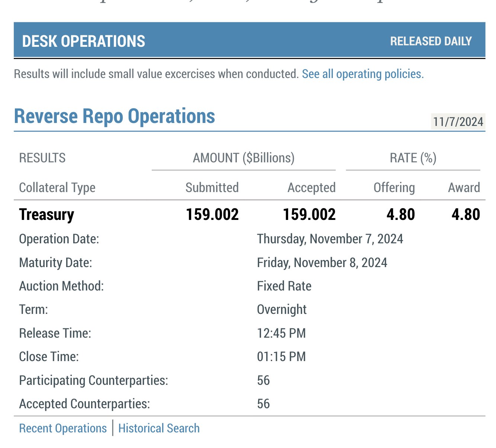496x448 pixels.
Task: Click the 11/7/2024 date badge
Action: pyautogui.click(x=458, y=122)
